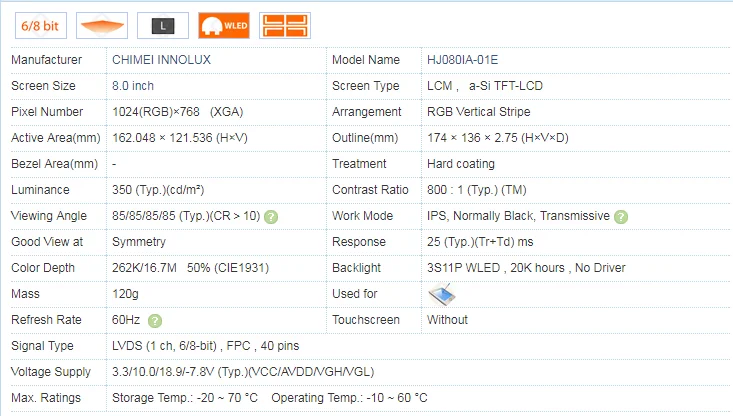Click the Refresh Rate row label
Viewport: 733px width, 416px height.
pos(46,320)
